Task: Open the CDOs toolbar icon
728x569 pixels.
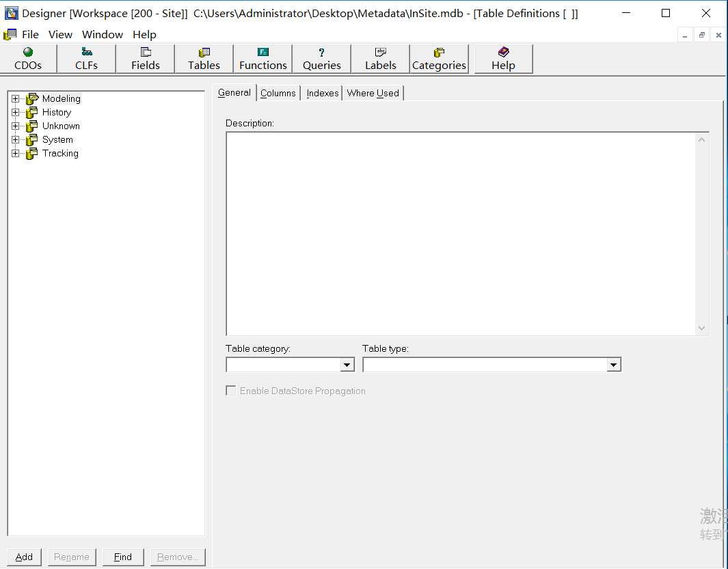Action: point(28,59)
